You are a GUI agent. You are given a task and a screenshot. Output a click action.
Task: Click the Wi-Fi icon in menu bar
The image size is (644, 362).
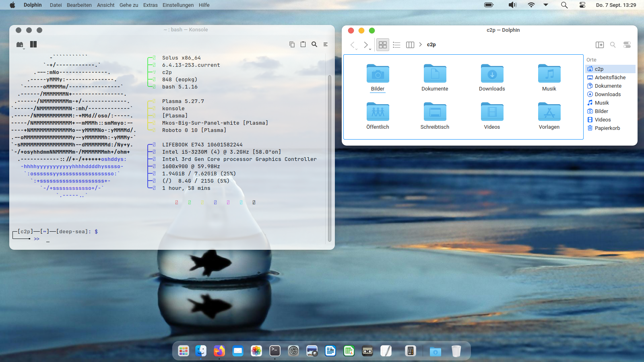[531, 5]
